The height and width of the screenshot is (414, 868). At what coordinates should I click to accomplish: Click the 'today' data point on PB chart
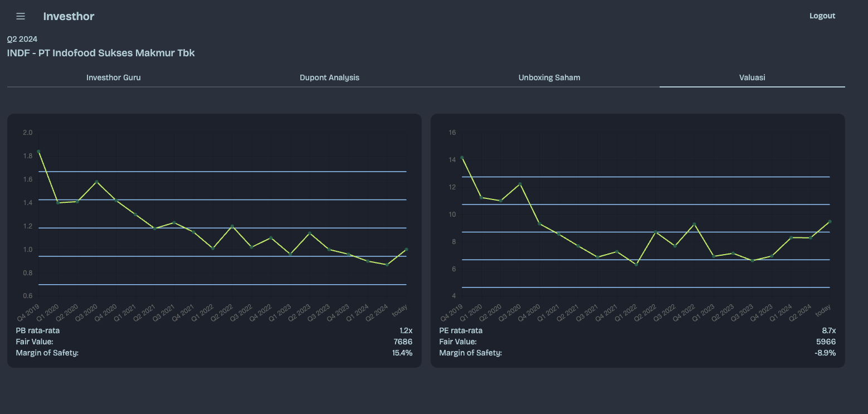(406, 250)
